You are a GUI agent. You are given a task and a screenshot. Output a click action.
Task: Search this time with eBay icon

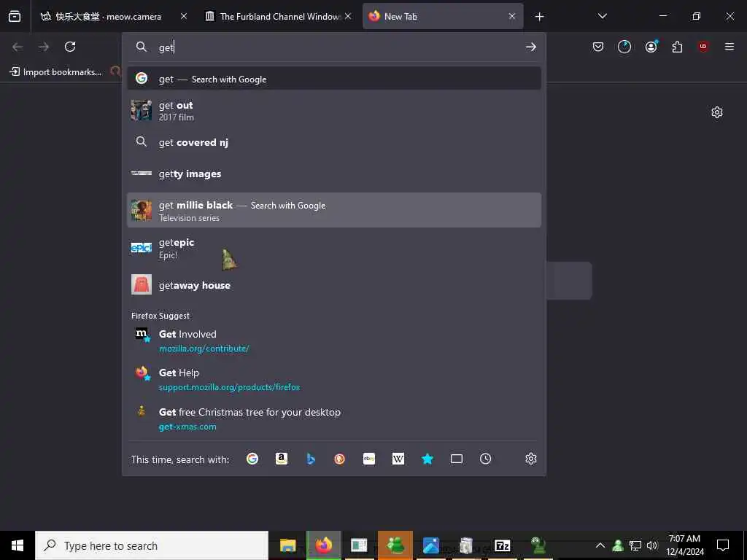tap(368, 459)
